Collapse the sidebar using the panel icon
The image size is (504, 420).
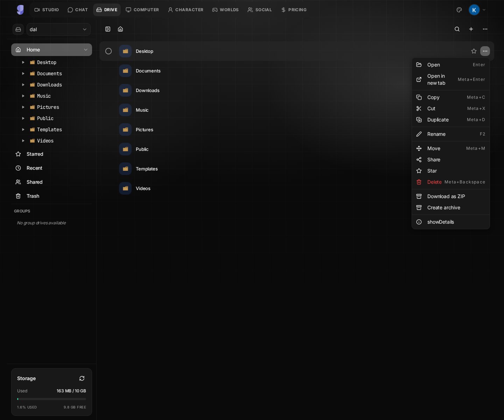pos(108,29)
